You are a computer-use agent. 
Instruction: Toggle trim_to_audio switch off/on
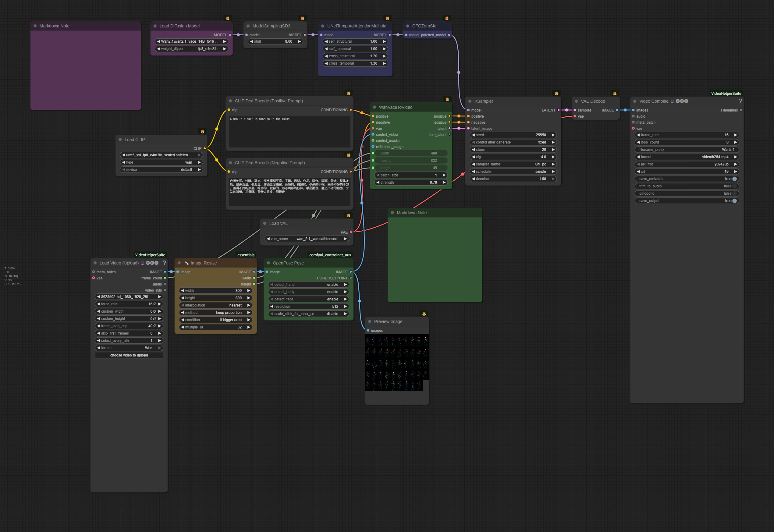[x=734, y=186]
